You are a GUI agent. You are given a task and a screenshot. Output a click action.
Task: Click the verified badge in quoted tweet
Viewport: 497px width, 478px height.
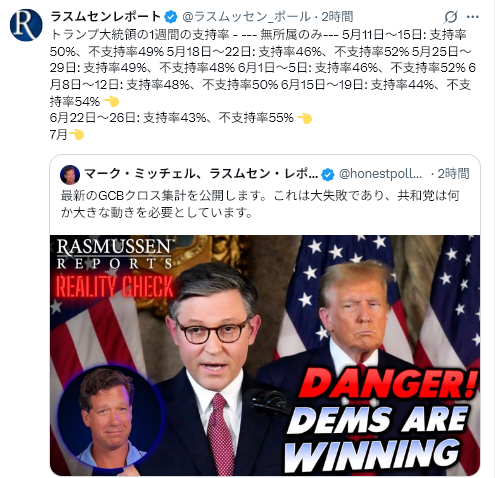coord(328,174)
